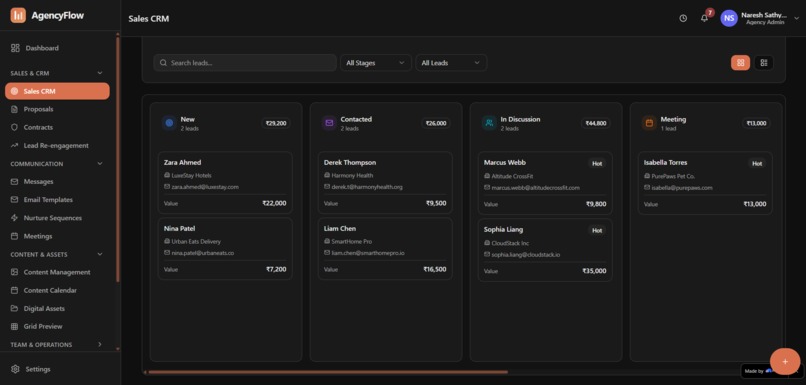
Task: Click the In Discussion stage people icon
Action: (x=489, y=123)
